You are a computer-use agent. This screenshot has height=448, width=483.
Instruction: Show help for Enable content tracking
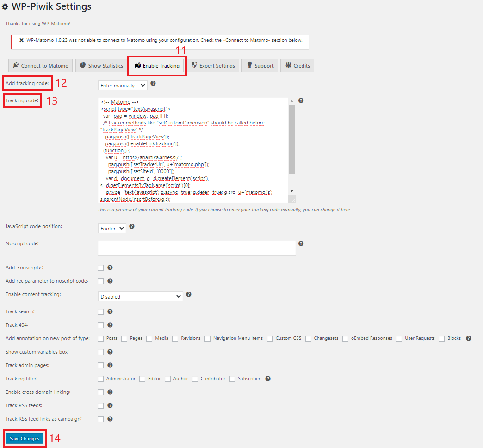[189, 294]
